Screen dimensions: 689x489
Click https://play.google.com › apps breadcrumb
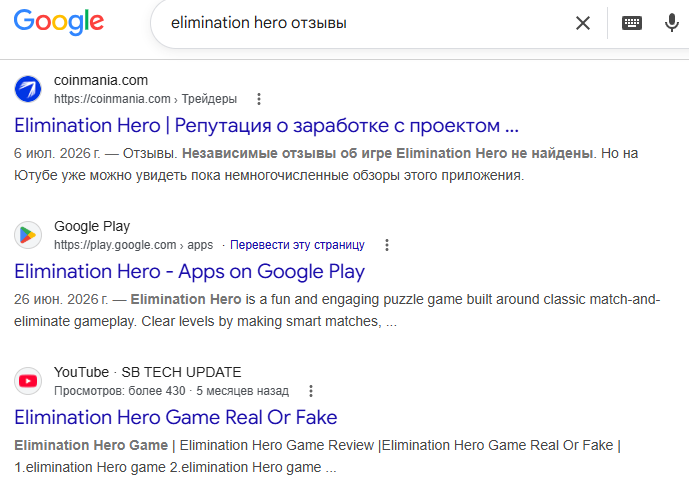pyautogui.click(x=133, y=245)
